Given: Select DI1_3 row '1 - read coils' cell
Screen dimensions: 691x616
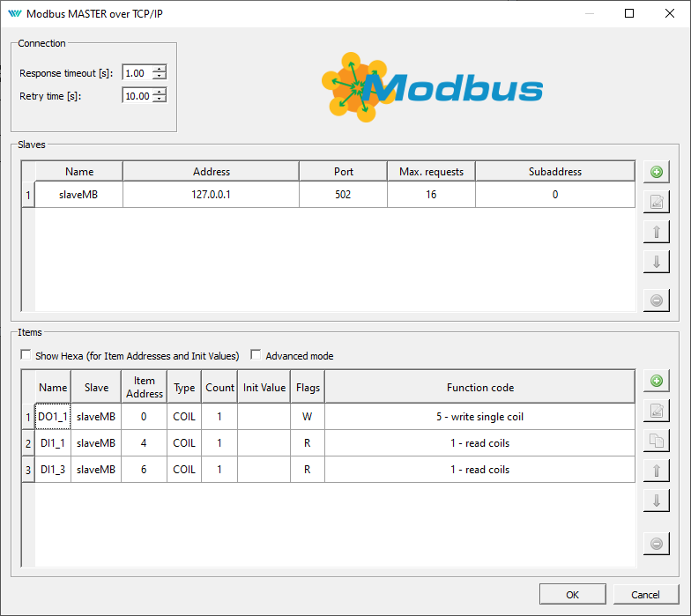Looking at the screenshot, I should (479, 469).
